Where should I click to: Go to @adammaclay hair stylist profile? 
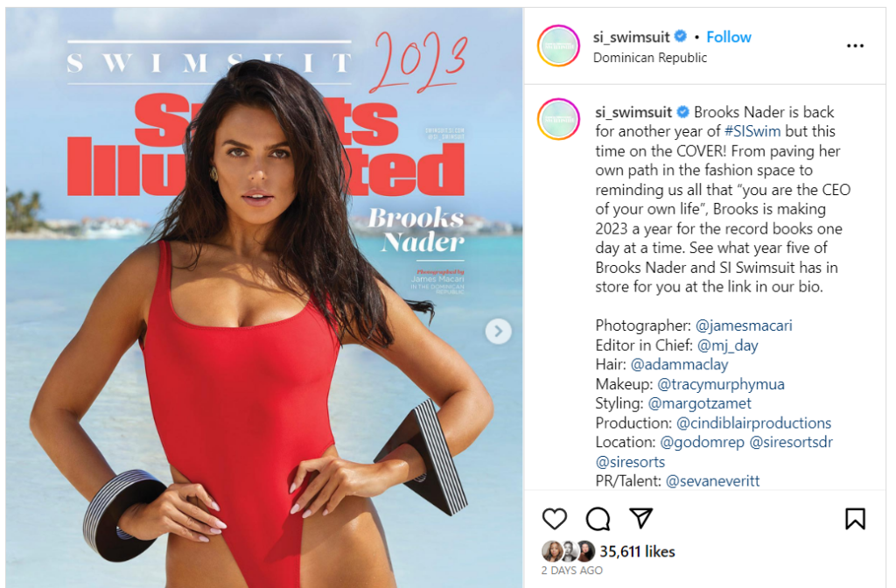click(x=679, y=365)
